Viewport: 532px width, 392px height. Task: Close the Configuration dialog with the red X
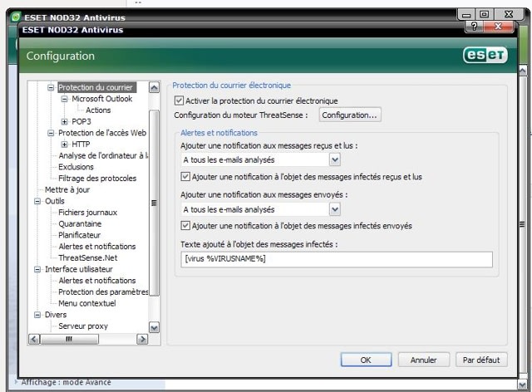[x=498, y=26]
